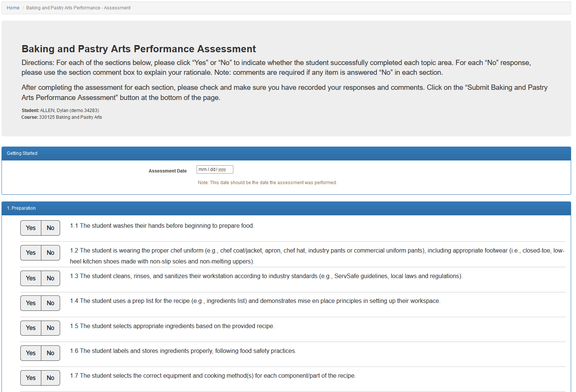This screenshot has height=392, width=576.
Task: Click text of item 1.1 washes their hands
Action: [x=162, y=226]
